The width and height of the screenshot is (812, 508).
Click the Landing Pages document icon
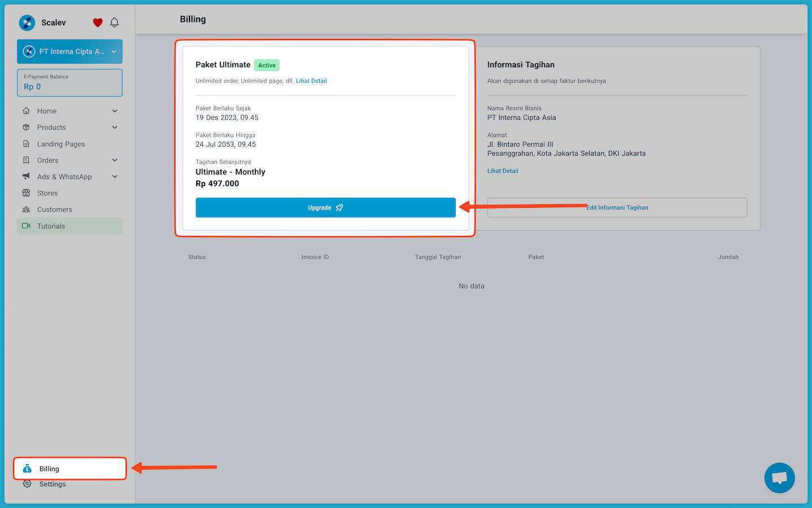(x=26, y=143)
